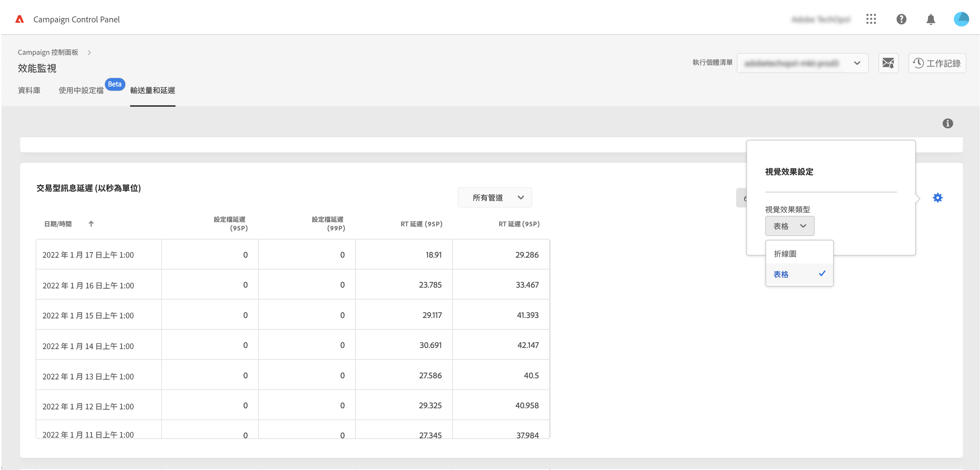This screenshot has height=470, width=980.
Task: Click the blue gear settings icon
Action: tap(937, 198)
